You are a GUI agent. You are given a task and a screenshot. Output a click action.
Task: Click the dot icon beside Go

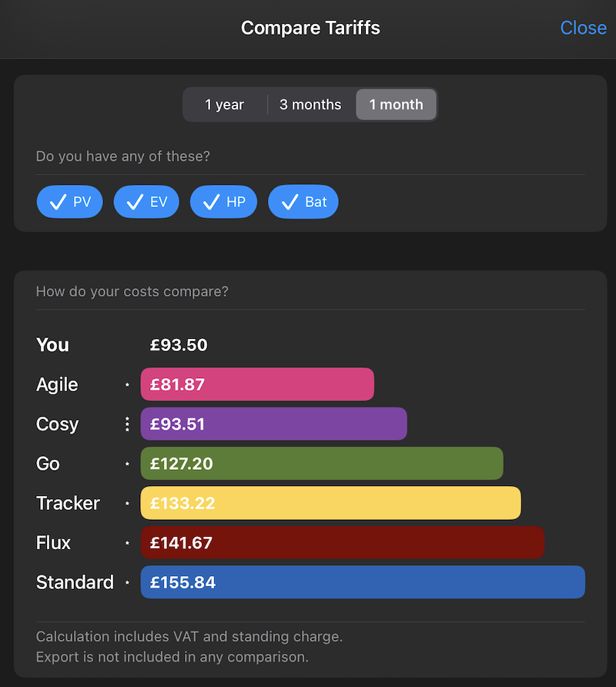pos(127,464)
